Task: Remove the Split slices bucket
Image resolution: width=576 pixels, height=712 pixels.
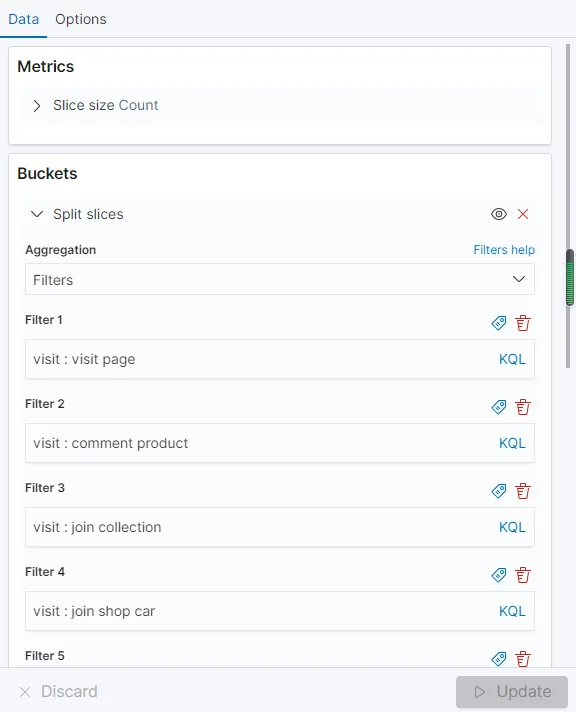Action: (x=523, y=214)
